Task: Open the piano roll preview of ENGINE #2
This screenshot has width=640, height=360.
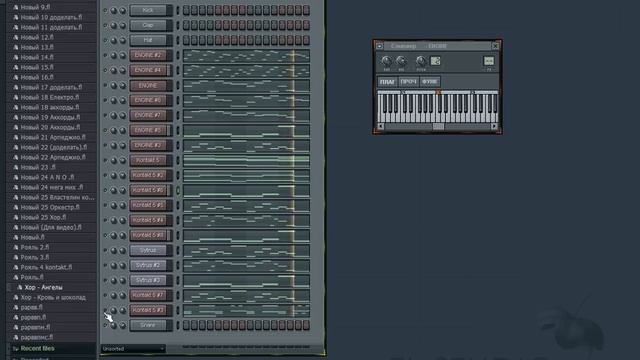Action: point(246,55)
